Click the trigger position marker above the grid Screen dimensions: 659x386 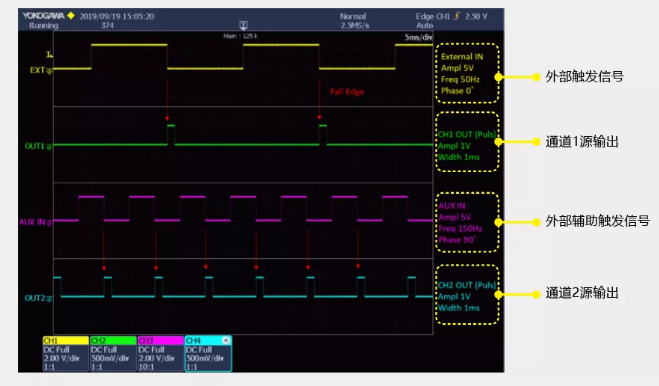pyautogui.click(x=243, y=25)
